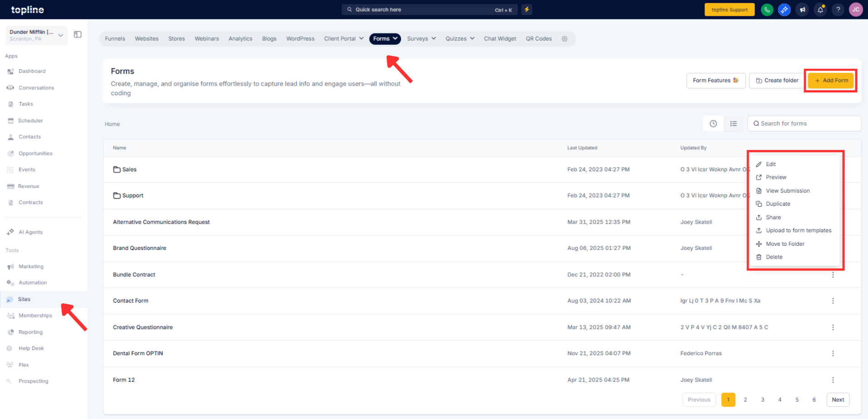Open actions menu for Creative Questionnaire row
This screenshot has height=419, width=868.
coord(833,327)
